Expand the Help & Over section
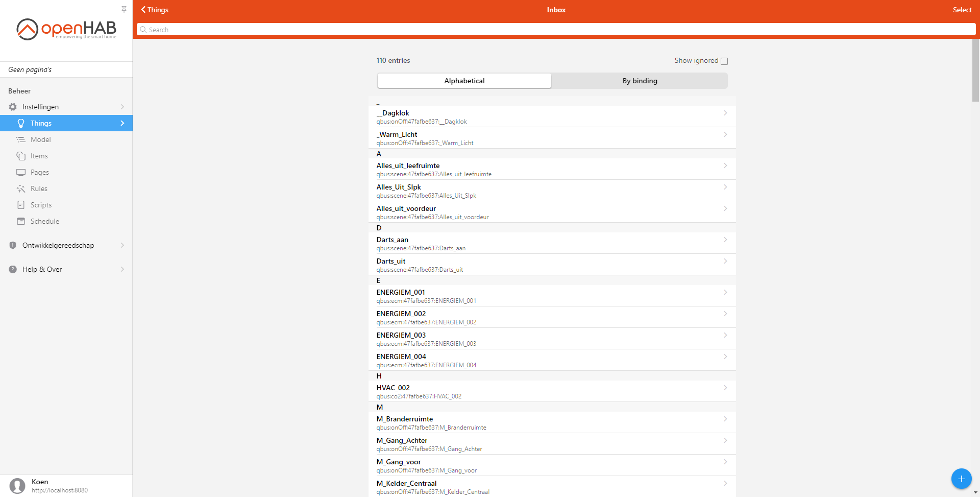Viewport: 980px width, 497px height. click(41, 269)
